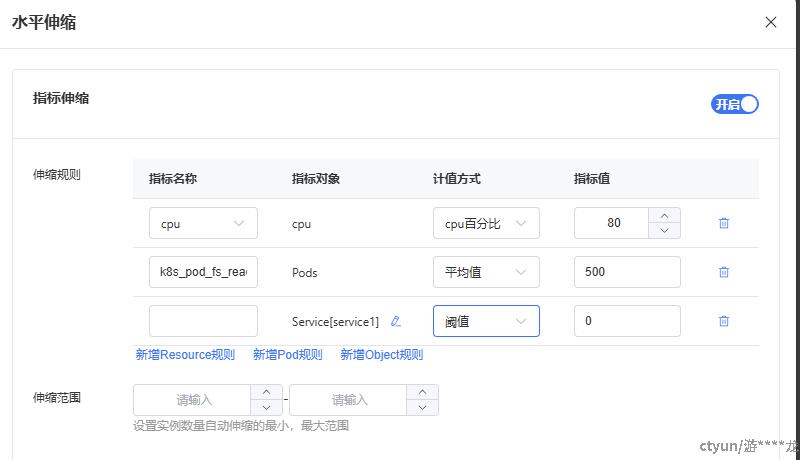Delete the Pods metric rule row
800x460 pixels.
pyautogui.click(x=724, y=272)
